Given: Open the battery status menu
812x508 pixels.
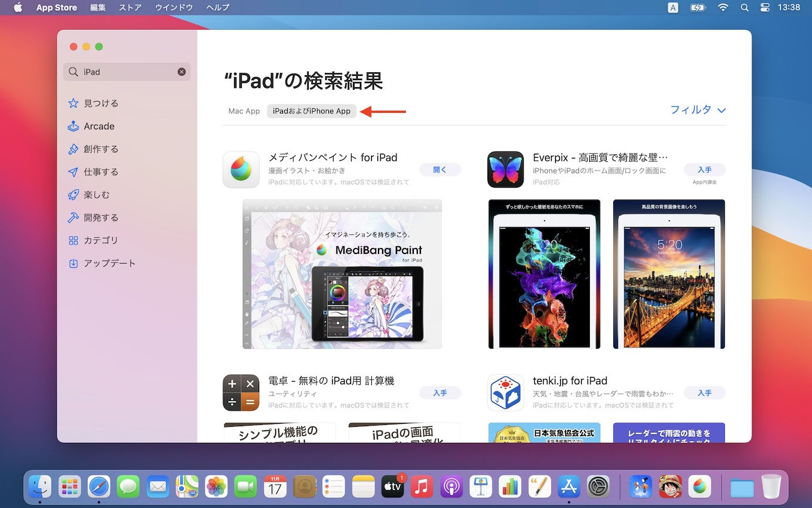Looking at the screenshot, I should (x=698, y=7).
